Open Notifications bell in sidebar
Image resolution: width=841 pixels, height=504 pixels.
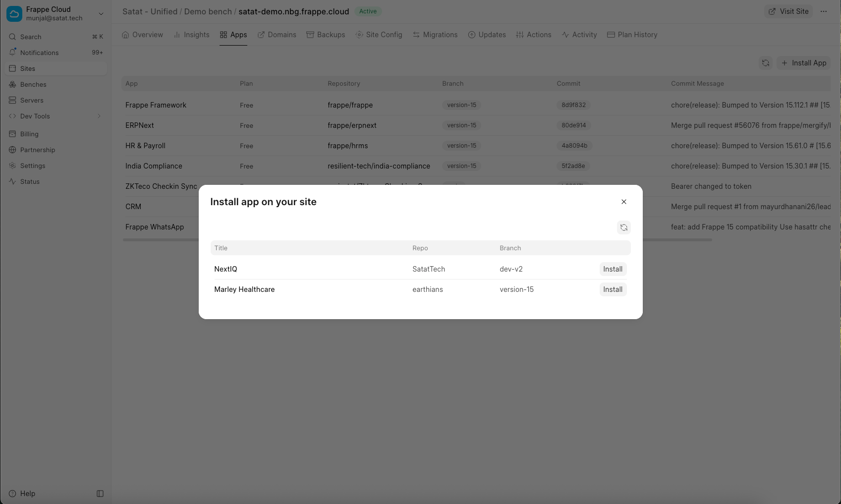point(56,53)
